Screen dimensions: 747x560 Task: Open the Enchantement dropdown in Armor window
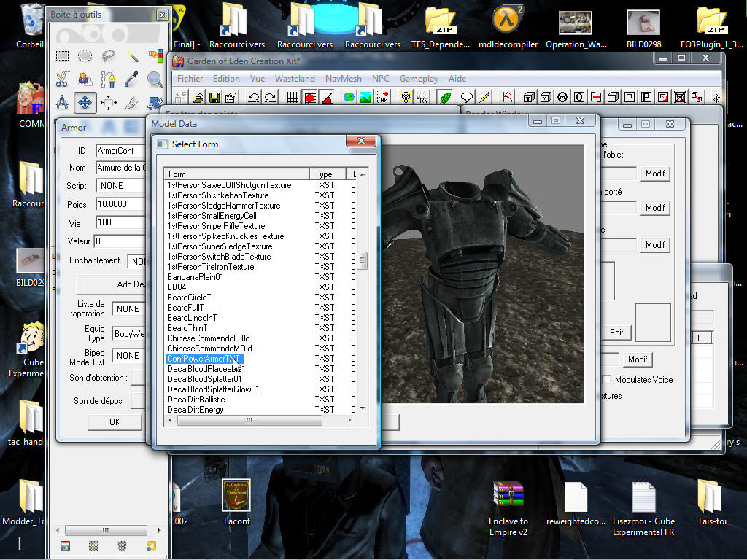pos(137,261)
